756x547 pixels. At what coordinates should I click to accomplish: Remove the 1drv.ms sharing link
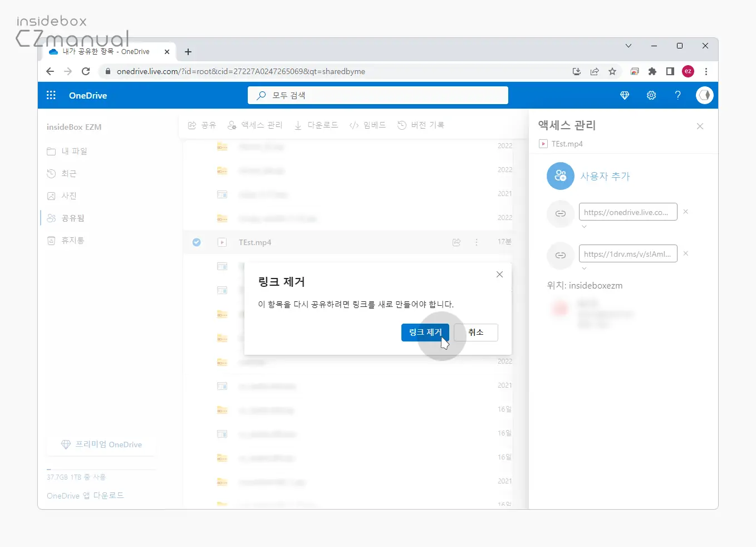[686, 253]
